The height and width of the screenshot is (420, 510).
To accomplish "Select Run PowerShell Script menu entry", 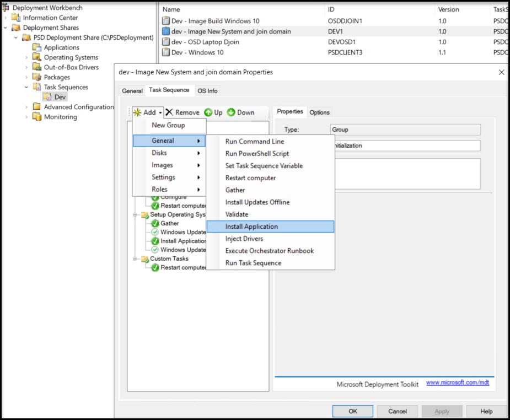I will tap(257, 154).
